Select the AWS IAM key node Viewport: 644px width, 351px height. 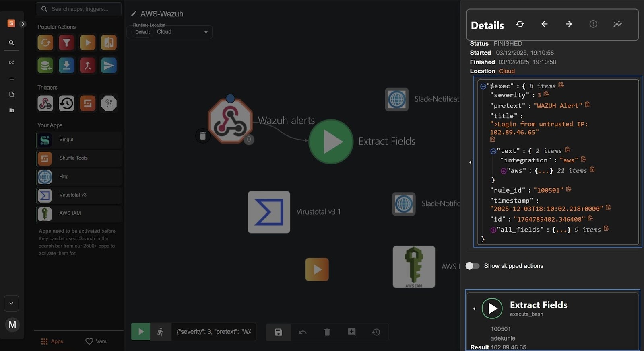click(x=414, y=267)
